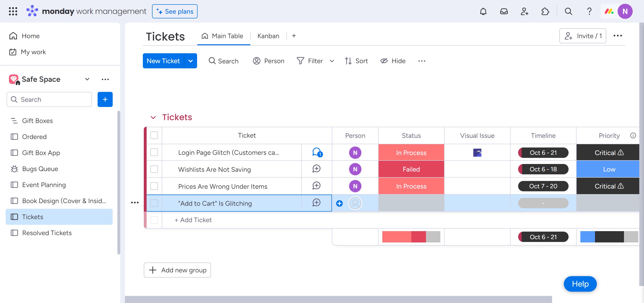Click the Add new group button

click(x=177, y=270)
